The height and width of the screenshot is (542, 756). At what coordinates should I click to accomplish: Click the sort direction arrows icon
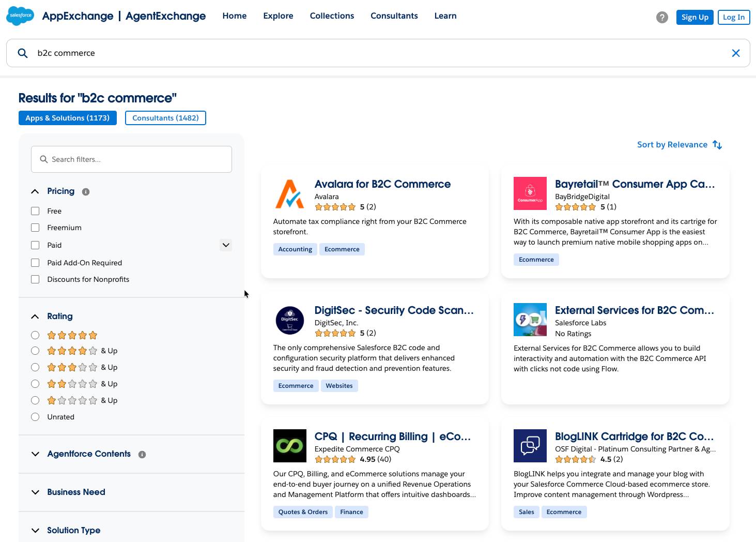[717, 145]
